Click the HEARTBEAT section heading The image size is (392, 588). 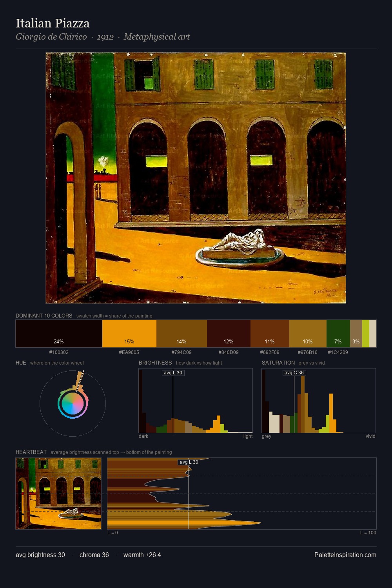(31, 452)
